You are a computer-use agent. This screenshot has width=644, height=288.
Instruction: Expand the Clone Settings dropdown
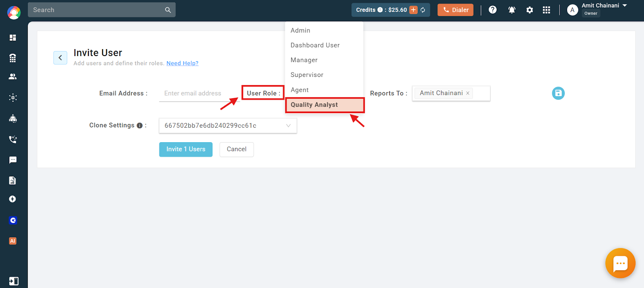[228, 126]
